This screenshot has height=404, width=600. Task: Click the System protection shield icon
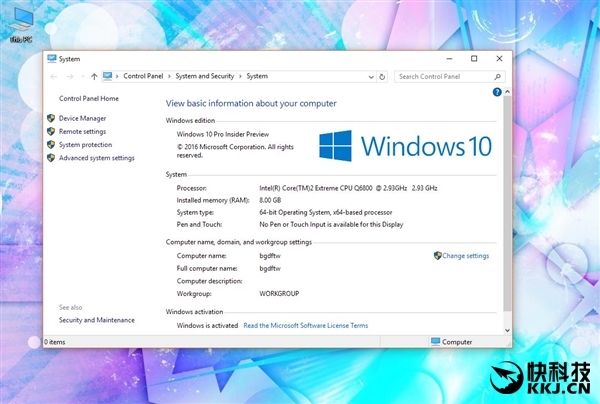51,144
